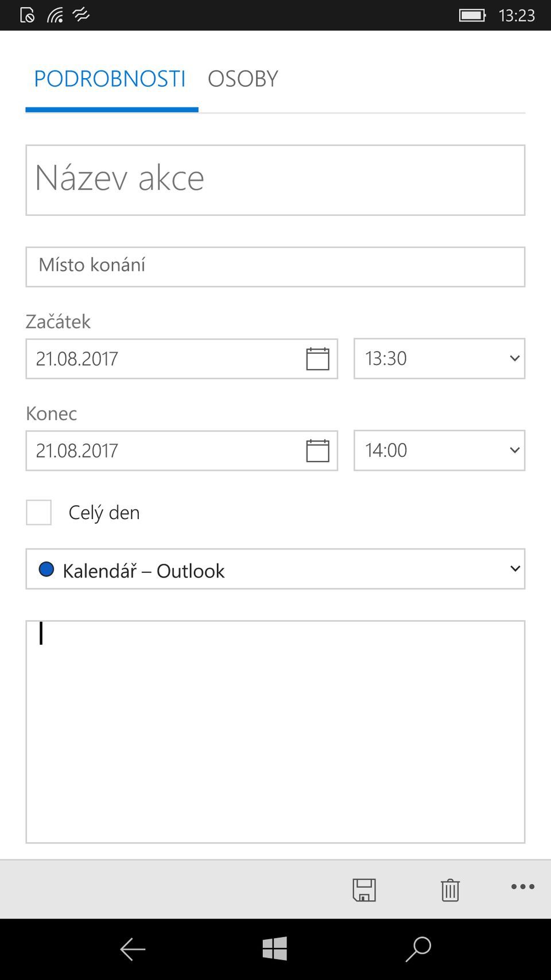The height and width of the screenshot is (980, 551).
Task: Click the blue calendar color dot
Action: pyautogui.click(x=46, y=569)
